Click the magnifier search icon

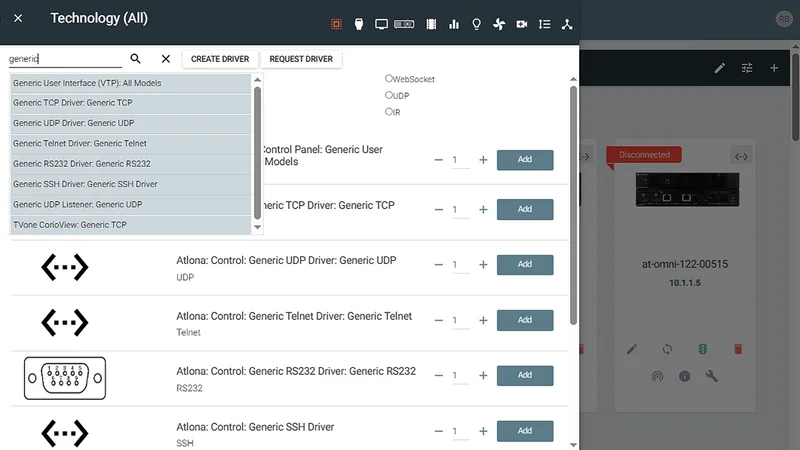click(x=135, y=59)
